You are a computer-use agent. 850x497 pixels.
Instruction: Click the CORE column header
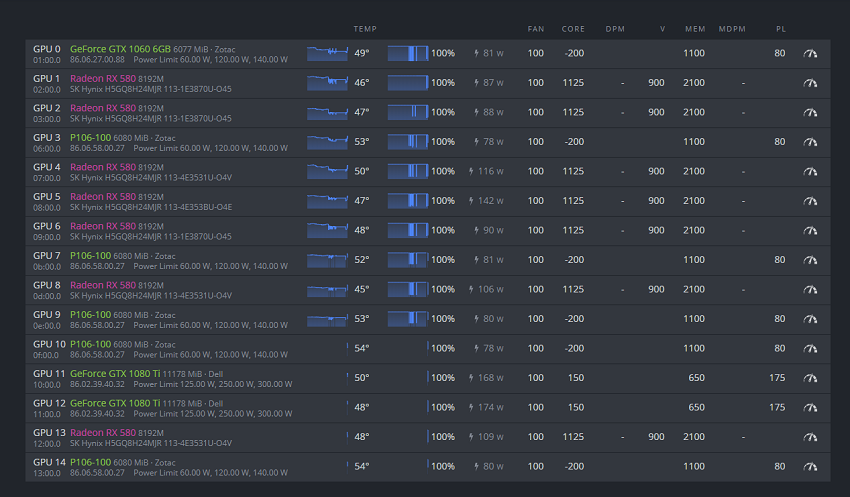[573, 29]
